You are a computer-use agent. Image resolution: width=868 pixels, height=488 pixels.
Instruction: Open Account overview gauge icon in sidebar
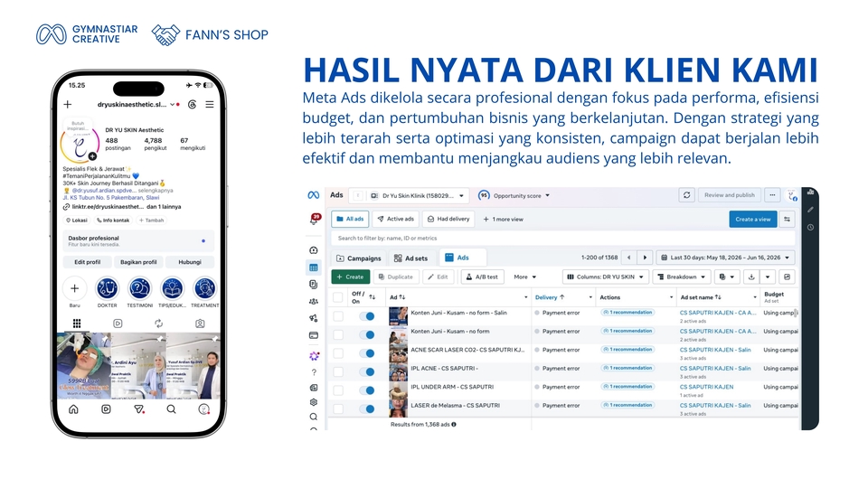click(x=314, y=250)
